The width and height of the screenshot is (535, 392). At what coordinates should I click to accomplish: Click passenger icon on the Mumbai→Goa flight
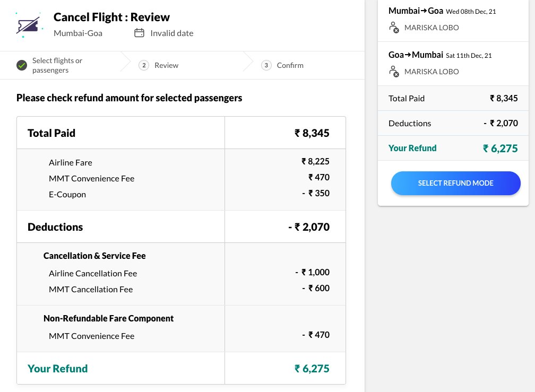click(x=394, y=28)
